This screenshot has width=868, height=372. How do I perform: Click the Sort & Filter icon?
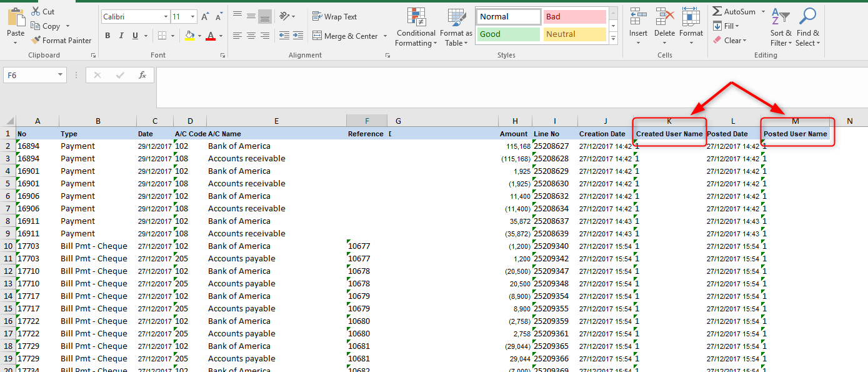pos(780,17)
